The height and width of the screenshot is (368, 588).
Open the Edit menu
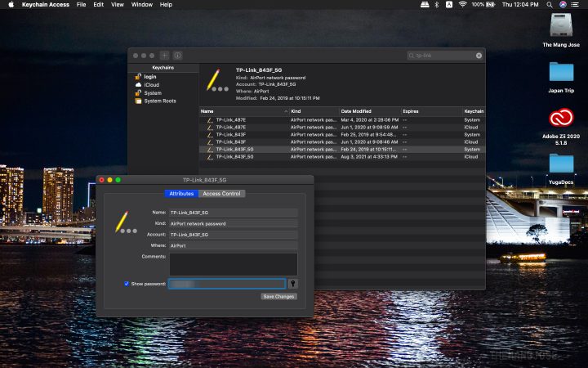pos(99,5)
